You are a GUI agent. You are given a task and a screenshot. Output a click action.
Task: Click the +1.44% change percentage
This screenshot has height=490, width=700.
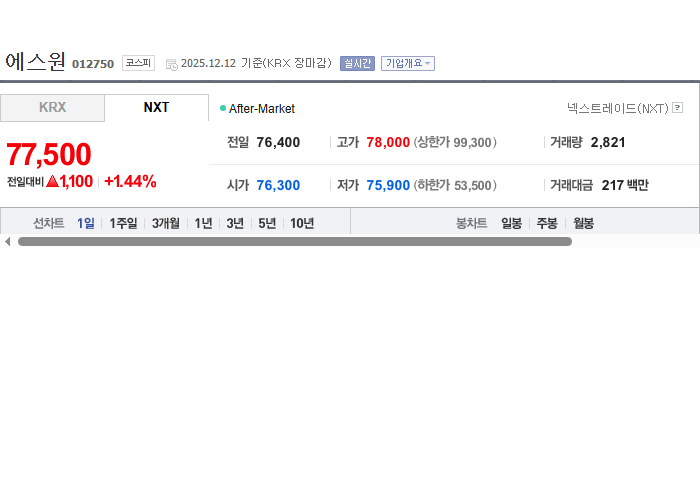coord(130,181)
